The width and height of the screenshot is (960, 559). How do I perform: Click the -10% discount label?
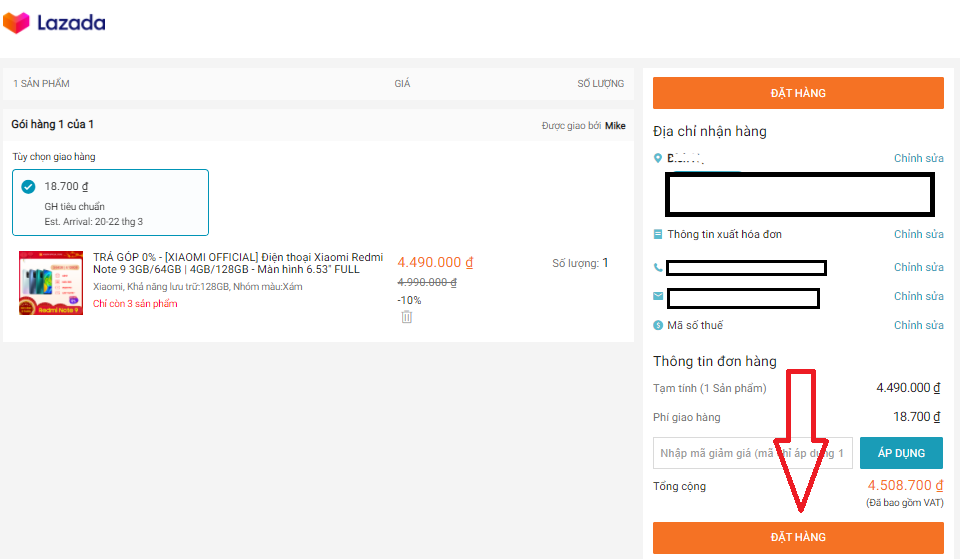pyautogui.click(x=409, y=300)
